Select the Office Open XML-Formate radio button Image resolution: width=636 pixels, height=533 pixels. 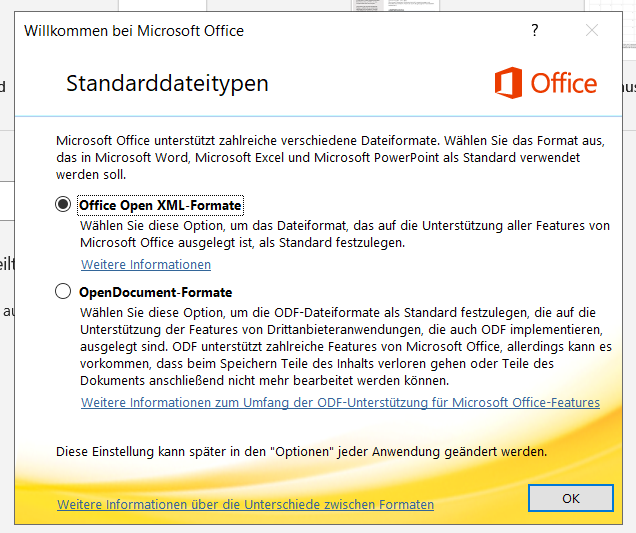(64, 205)
